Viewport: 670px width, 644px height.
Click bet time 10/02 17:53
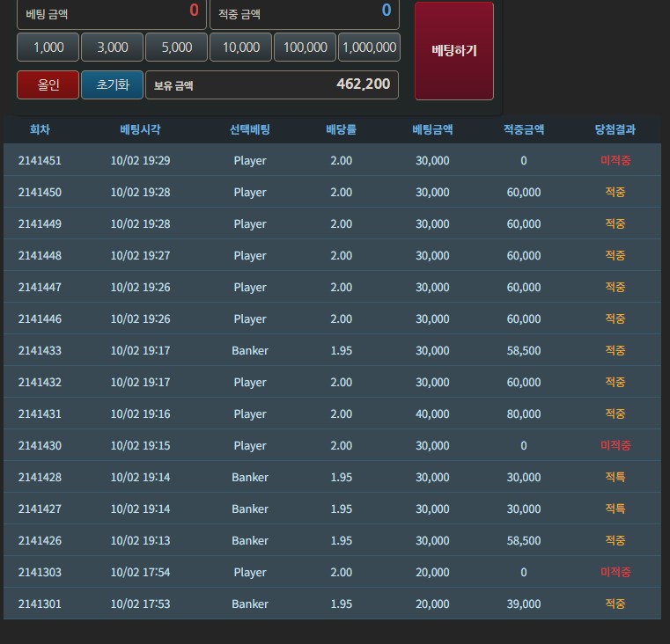(140, 604)
